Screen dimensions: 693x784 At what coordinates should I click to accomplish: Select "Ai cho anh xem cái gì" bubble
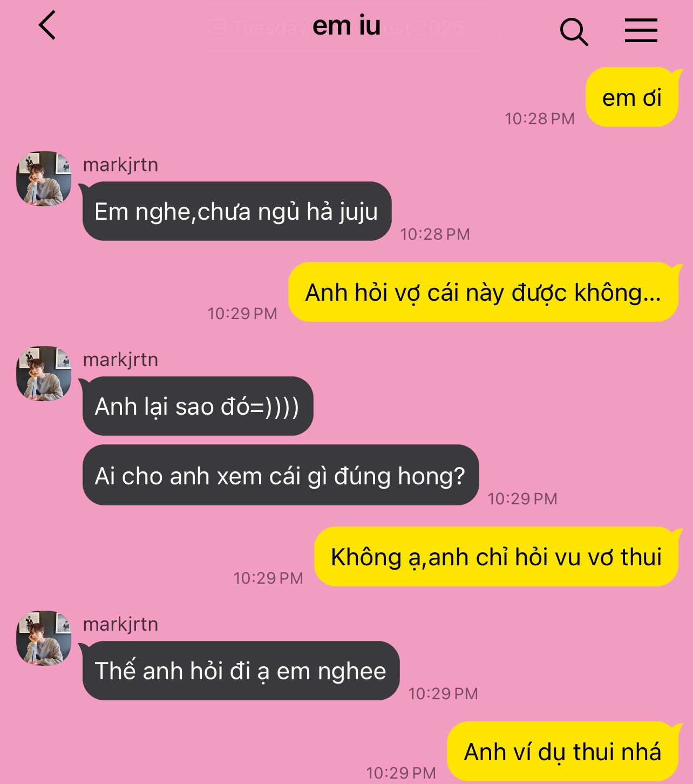coord(280,475)
